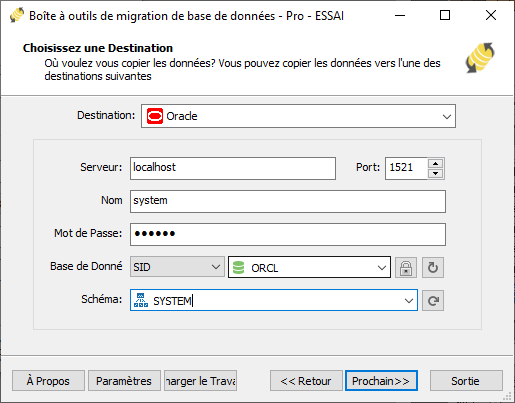515x403 pixels.
Task: Click the 'Nom' label
Action: tap(112, 200)
